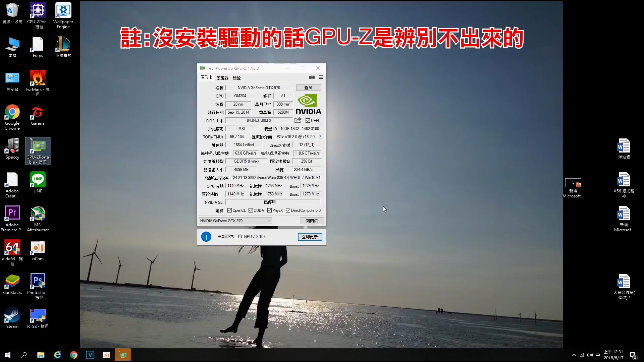Open Google Chrome from the taskbar

point(73,355)
